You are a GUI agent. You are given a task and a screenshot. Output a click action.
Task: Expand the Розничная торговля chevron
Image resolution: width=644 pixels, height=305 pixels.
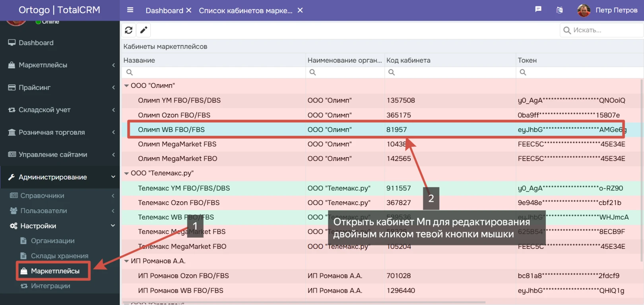click(113, 132)
